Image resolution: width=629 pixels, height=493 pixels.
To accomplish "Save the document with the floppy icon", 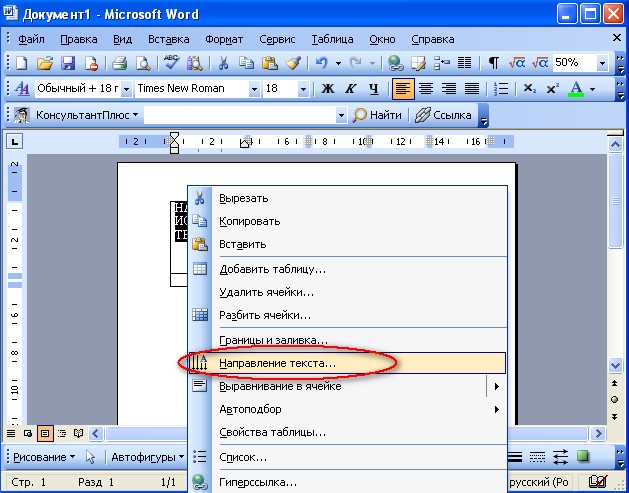I will coord(68,63).
